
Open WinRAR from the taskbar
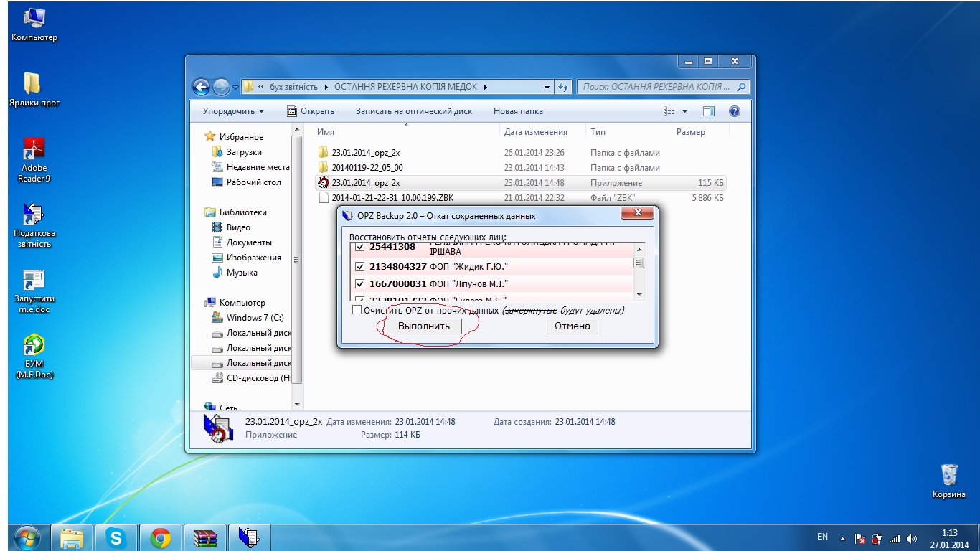point(204,537)
